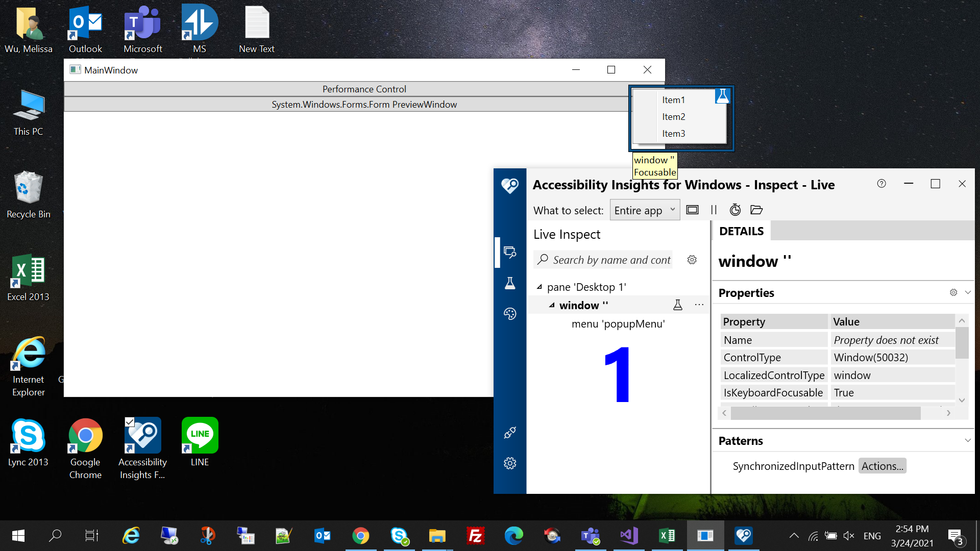Select the Live Inspect sidebar icon
Screen dimensions: 980x551
[x=510, y=252]
